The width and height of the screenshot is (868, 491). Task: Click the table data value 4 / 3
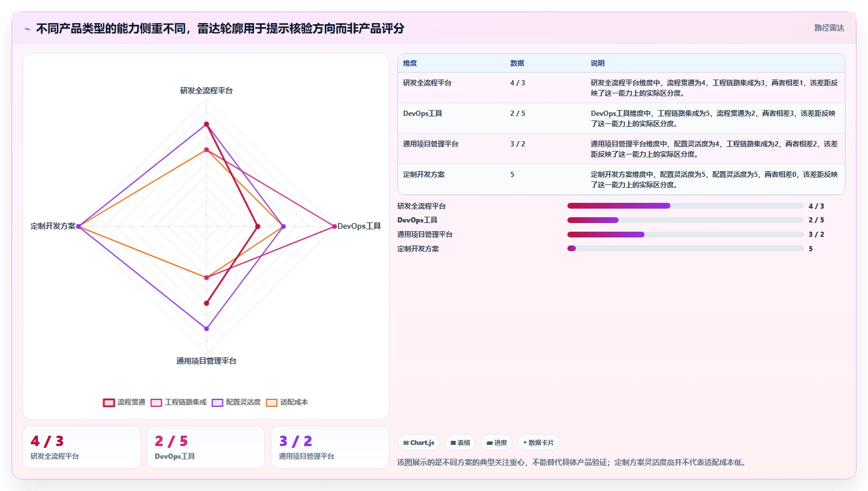[518, 83]
